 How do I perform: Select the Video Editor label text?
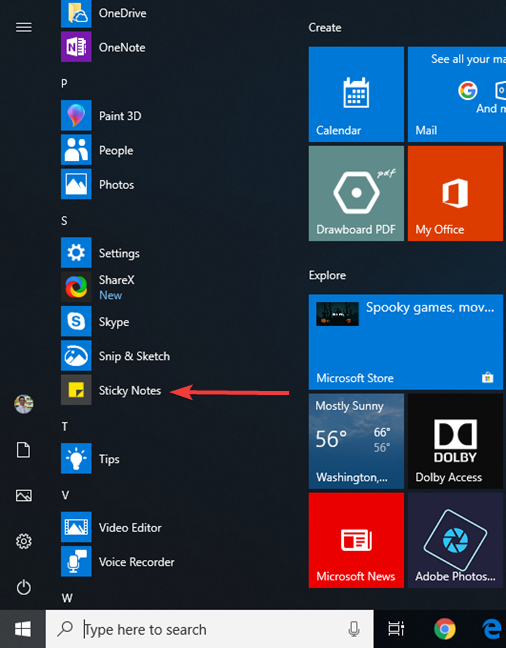tap(130, 528)
